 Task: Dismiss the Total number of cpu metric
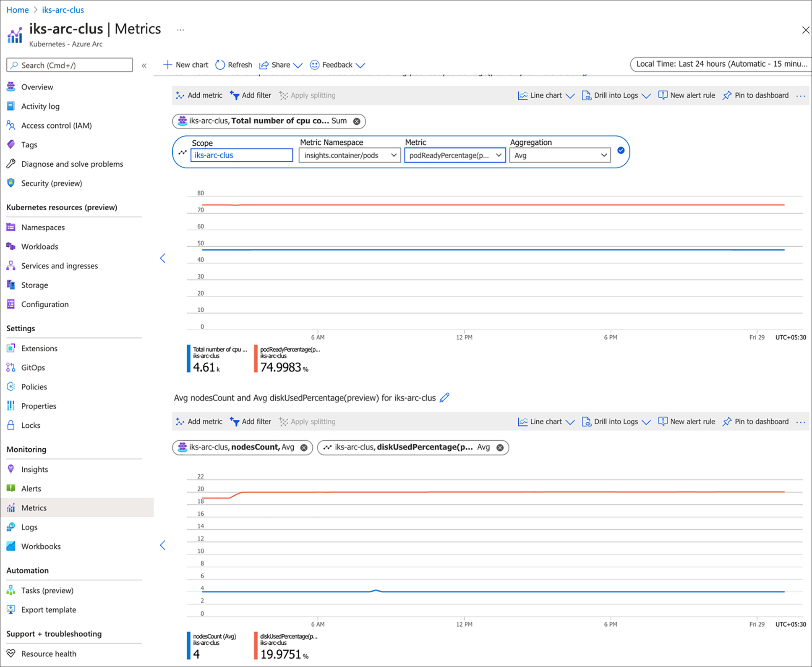click(x=356, y=121)
